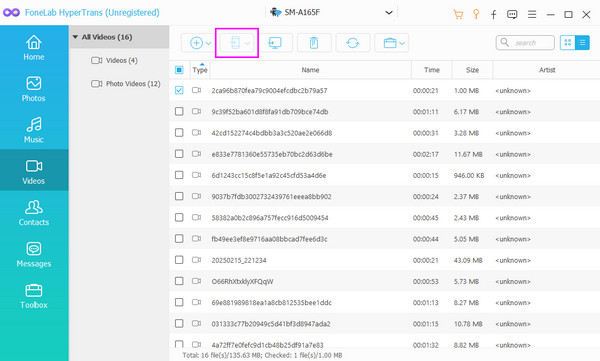Image resolution: width=600 pixels, height=361 pixels.
Task: Check video e833e7781360e55735eb70bc2d63d6be
Action: 179,154
